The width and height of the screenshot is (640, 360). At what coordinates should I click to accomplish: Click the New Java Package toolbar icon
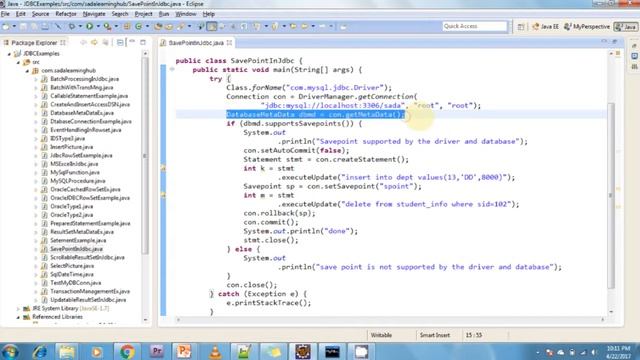127,27
